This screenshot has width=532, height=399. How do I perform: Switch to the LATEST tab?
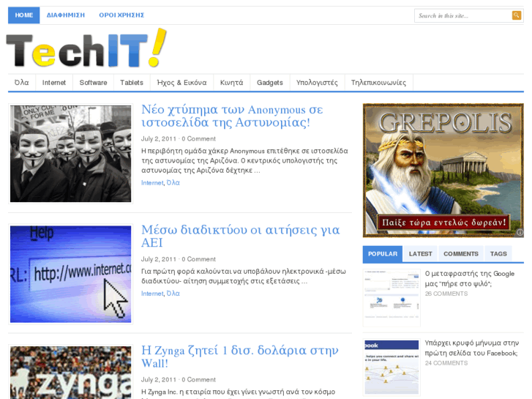click(x=420, y=254)
